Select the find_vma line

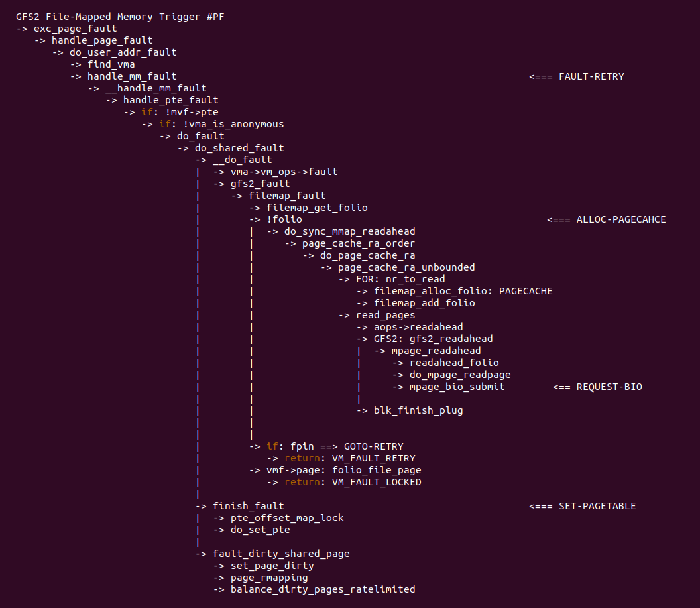click(111, 64)
